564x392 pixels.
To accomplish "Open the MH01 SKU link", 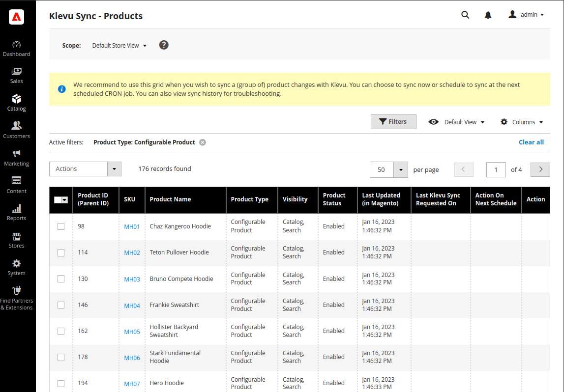I will (132, 227).
